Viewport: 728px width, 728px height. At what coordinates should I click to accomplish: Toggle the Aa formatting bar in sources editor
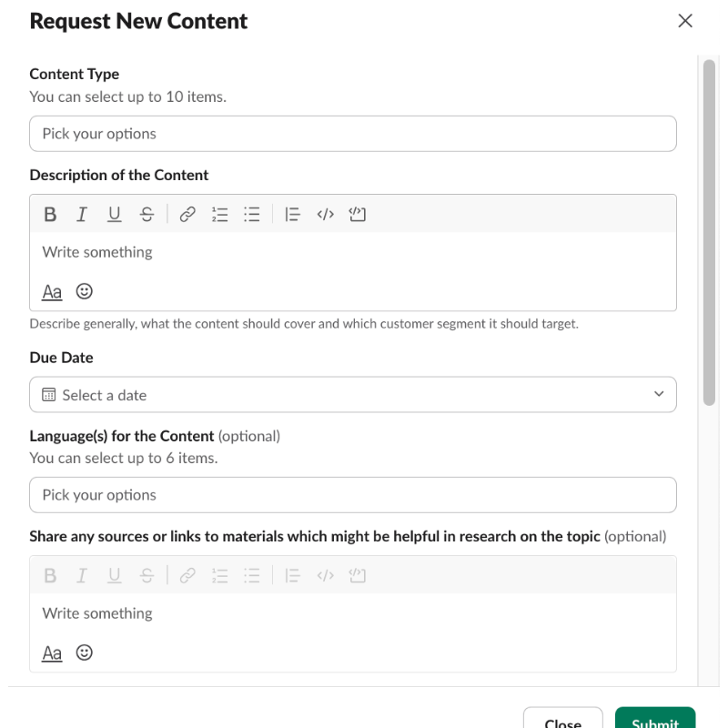click(52, 652)
